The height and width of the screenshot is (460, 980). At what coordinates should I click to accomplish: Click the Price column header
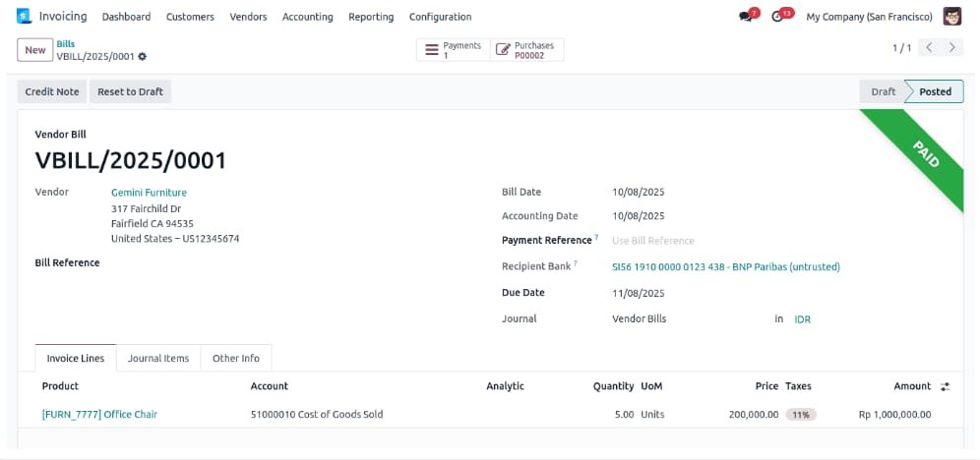click(x=766, y=386)
